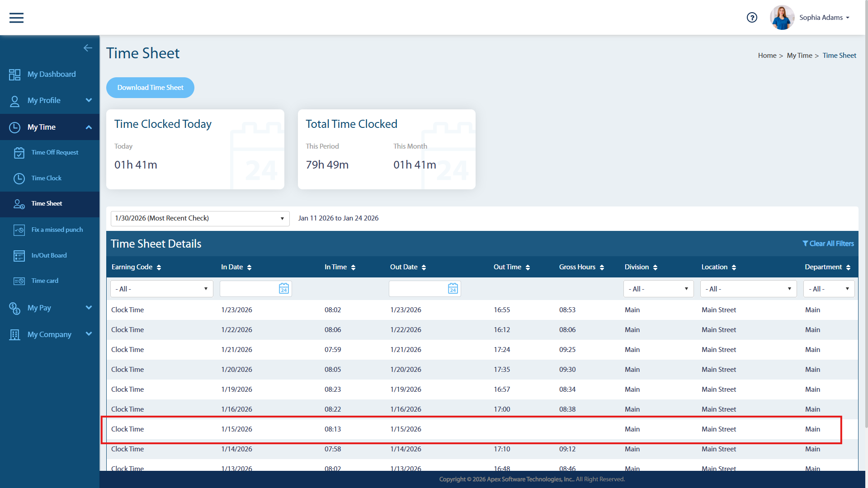Go to Time Off Request page
This screenshot has width=868, height=488.
point(55,153)
